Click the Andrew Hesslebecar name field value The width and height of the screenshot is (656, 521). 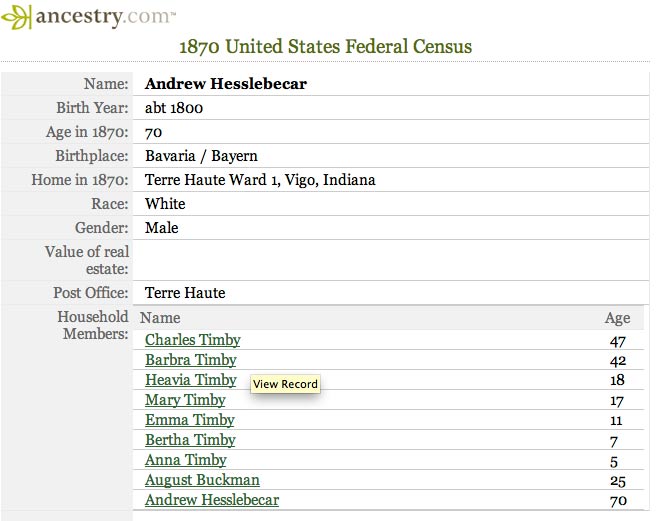(x=225, y=84)
